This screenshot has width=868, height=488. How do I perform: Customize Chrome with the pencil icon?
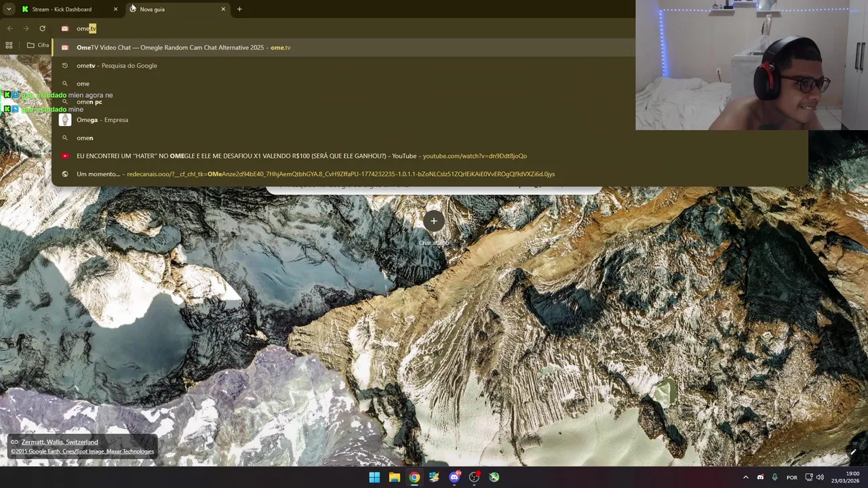pyautogui.click(x=853, y=452)
